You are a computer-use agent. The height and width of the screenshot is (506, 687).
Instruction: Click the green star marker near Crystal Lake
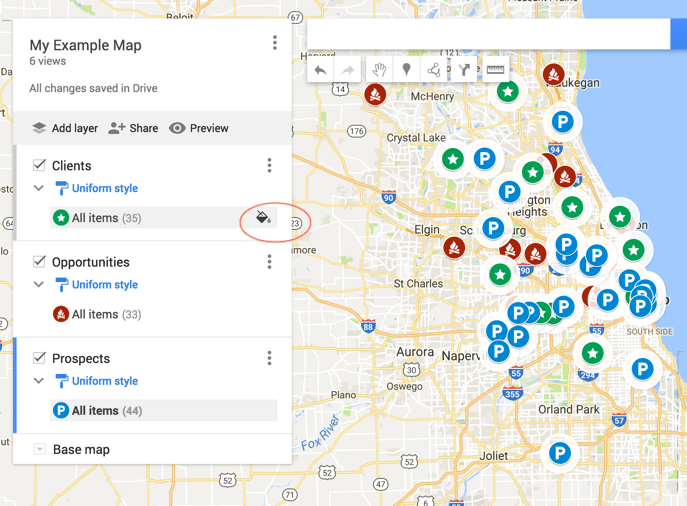453,159
